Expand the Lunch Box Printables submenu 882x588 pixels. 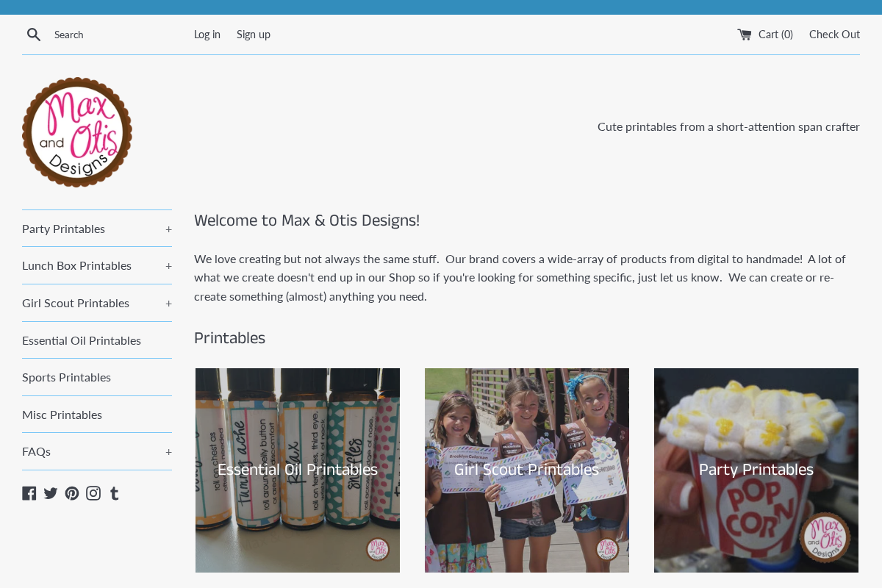(168, 265)
